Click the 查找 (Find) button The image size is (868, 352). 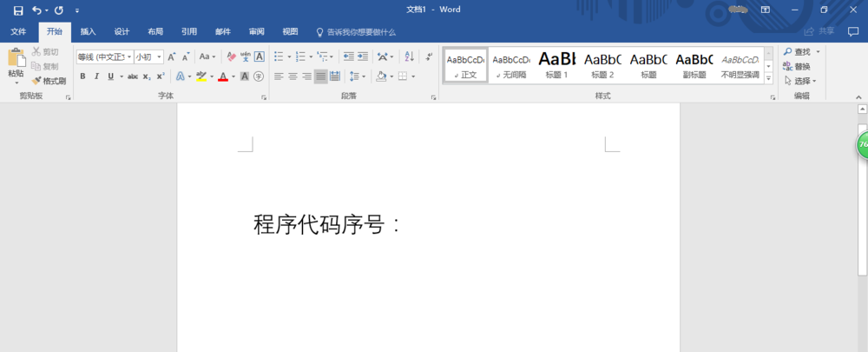pyautogui.click(x=797, y=51)
